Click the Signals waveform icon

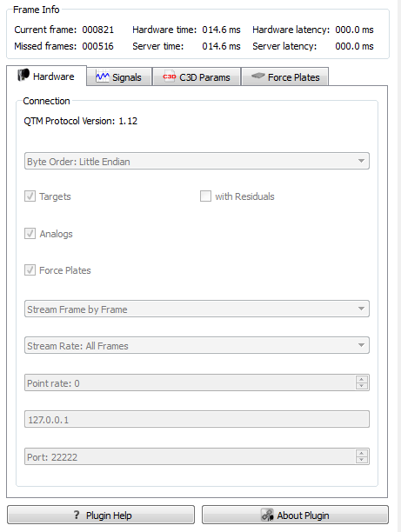102,76
